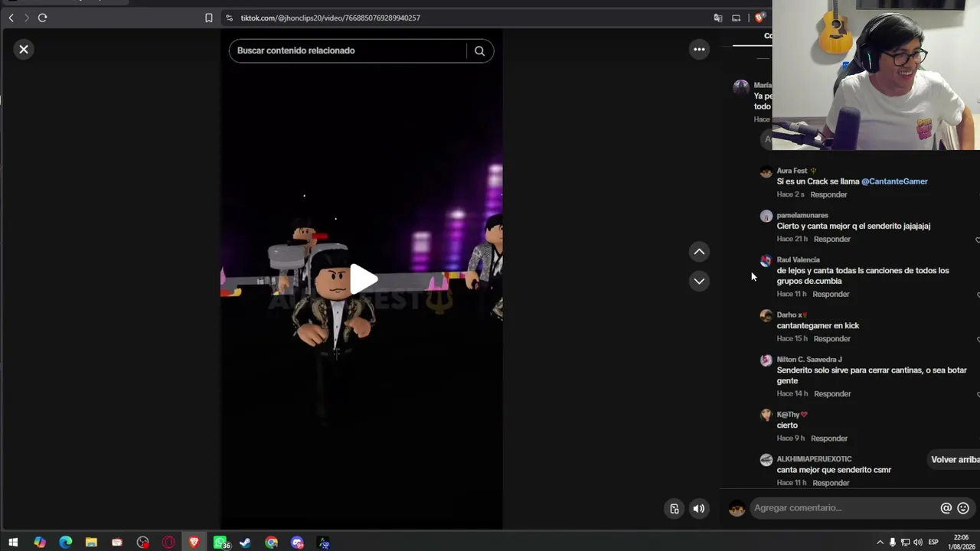Open the page translate icon

pyautogui.click(x=718, y=18)
